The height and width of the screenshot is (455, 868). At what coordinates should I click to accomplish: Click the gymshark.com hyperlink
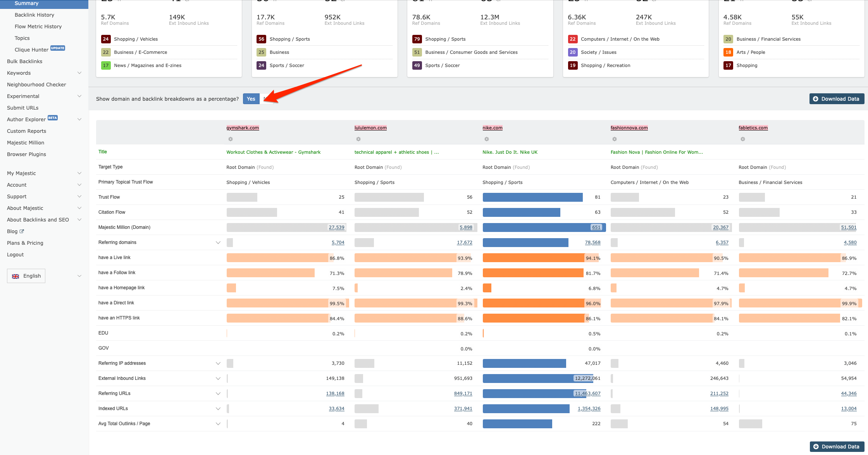243,127
